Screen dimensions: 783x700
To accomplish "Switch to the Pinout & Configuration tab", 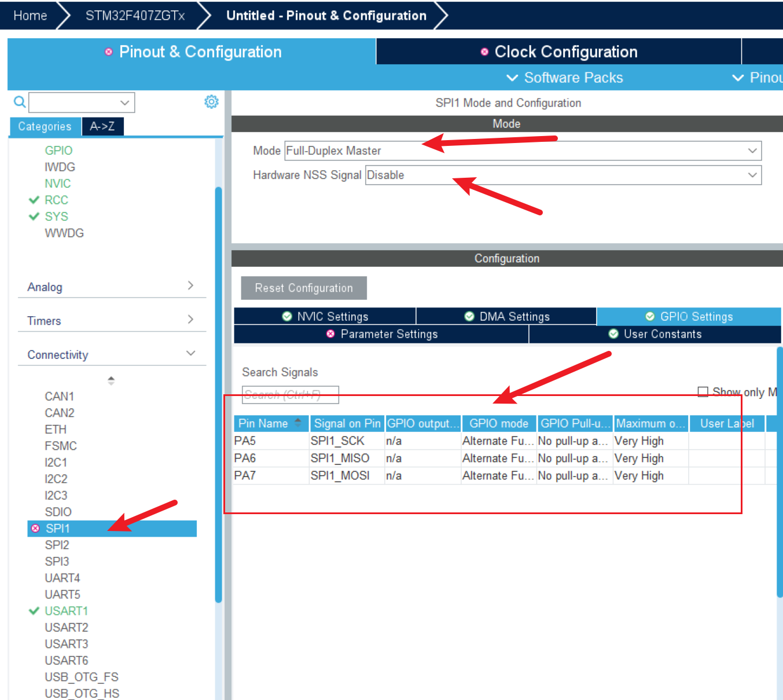I will 192,52.
